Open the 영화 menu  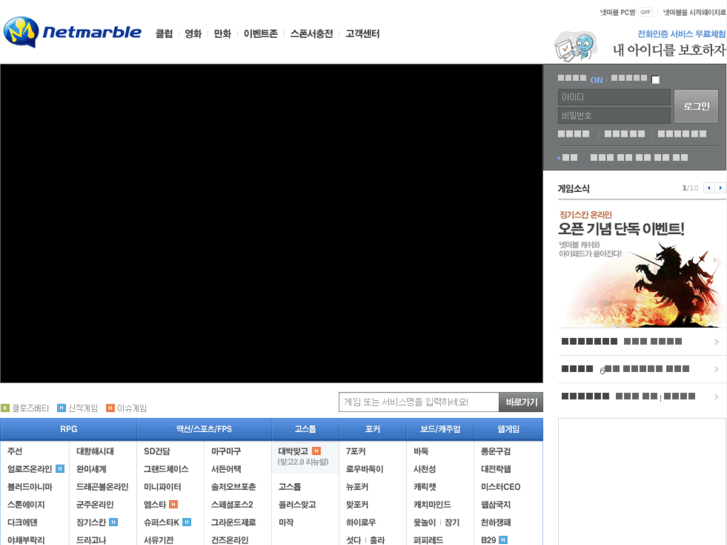pyautogui.click(x=193, y=33)
